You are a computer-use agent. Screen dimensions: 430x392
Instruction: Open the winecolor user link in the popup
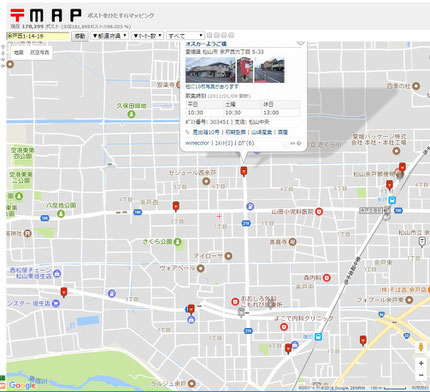(x=197, y=143)
